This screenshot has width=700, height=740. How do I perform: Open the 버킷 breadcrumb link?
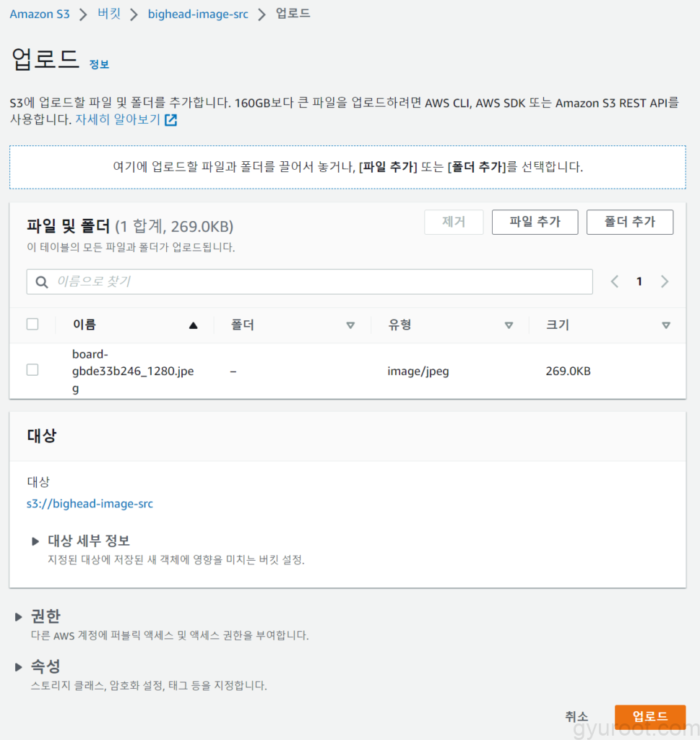coord(109,14)
